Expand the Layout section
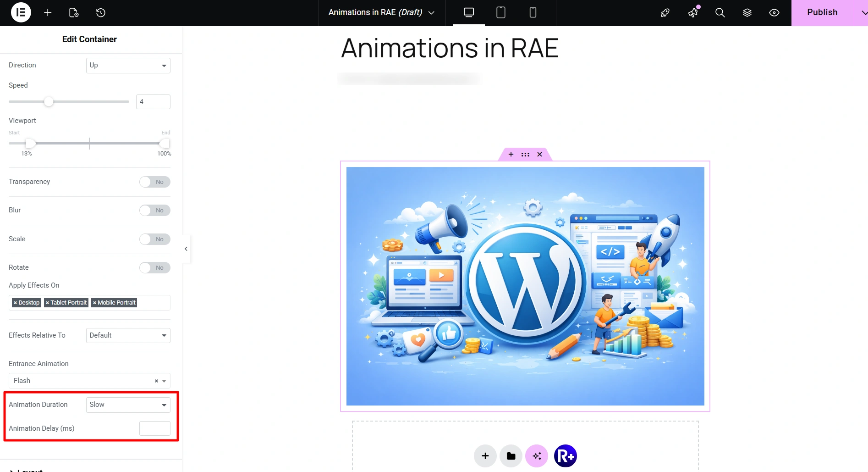Image resolution: width=868 pixels, height=472 pixels. pyautogui.click(x=27, y=470)
